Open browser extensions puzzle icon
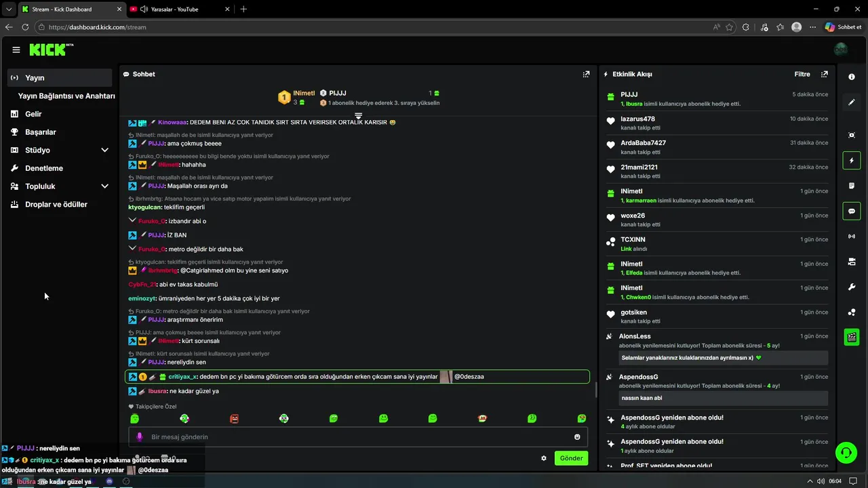 746,27
